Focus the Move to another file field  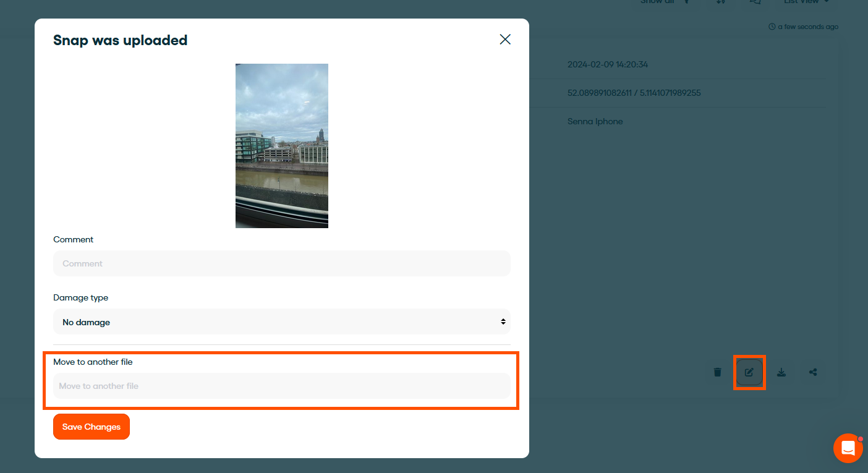click(282, 386)
